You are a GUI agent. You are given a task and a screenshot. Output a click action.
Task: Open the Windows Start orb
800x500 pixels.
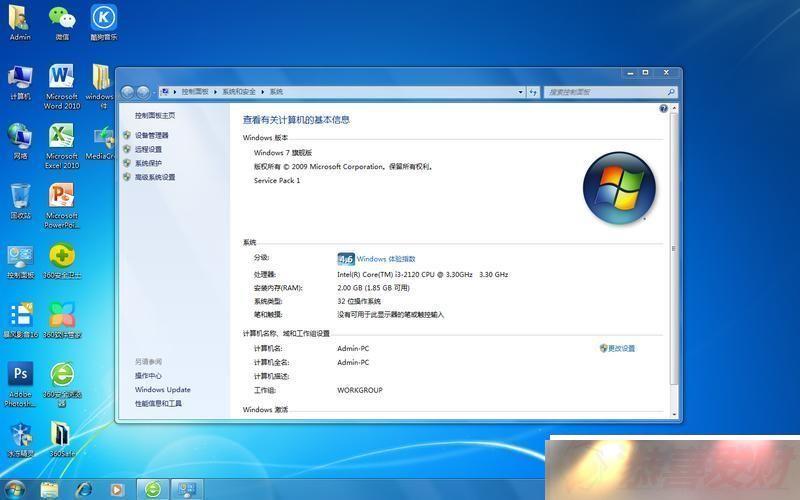point(14,489)
